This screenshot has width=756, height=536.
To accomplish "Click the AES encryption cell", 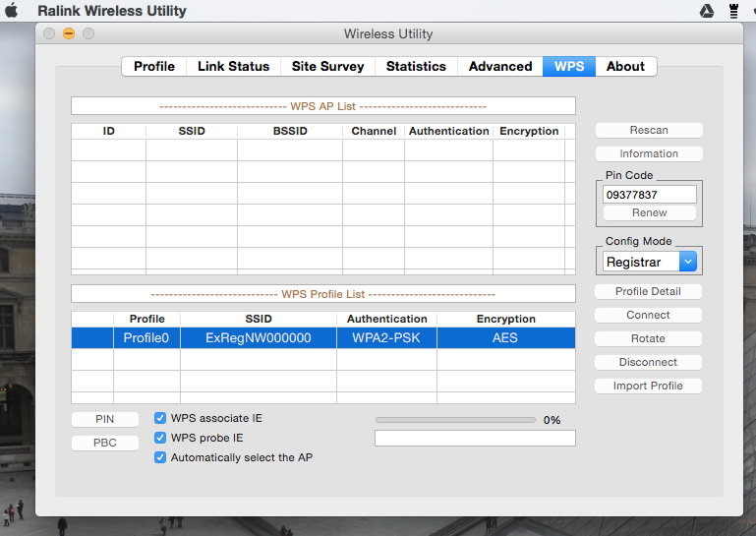I will coord(505,337).
